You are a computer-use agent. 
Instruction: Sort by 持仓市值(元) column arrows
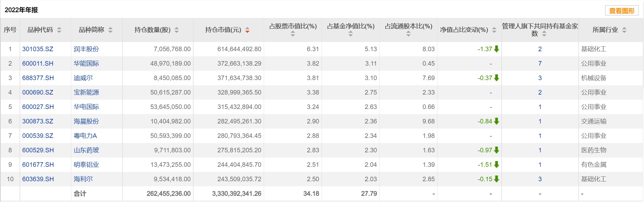(247, 30)
